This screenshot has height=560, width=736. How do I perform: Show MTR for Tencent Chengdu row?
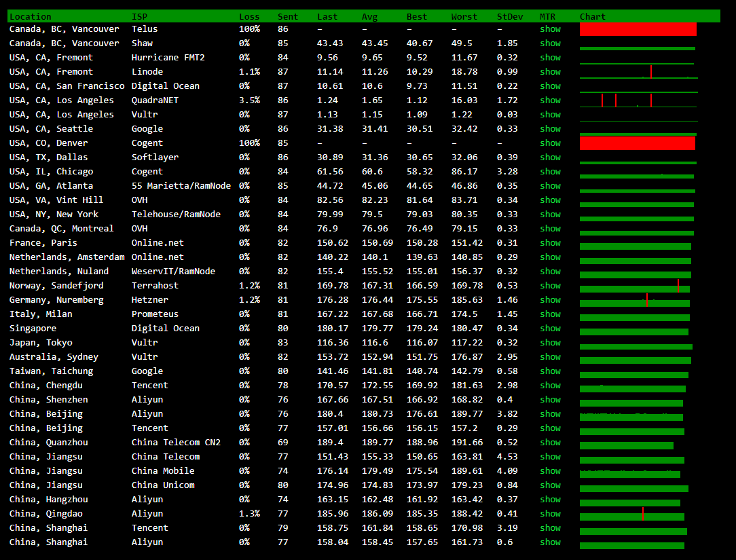click(x=550, y=386)
